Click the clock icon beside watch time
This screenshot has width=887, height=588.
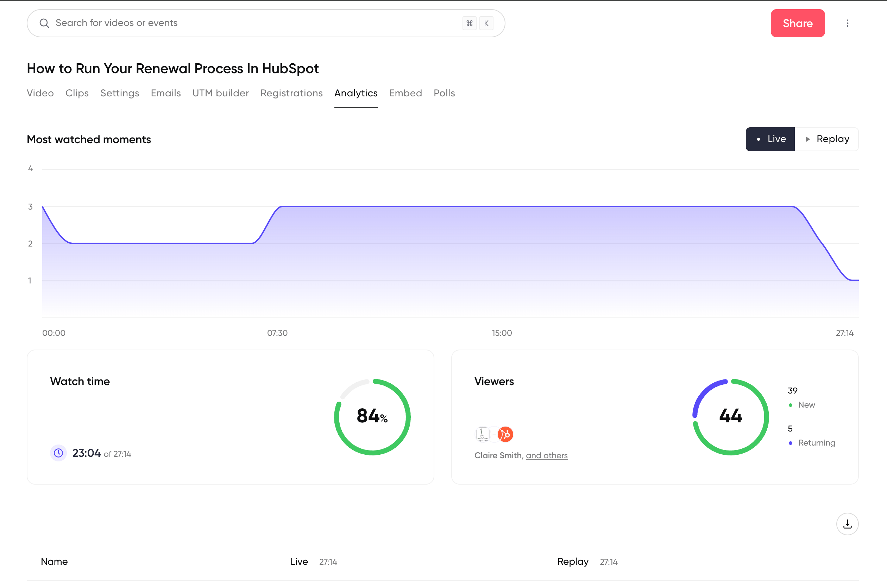tap(58, 453)
